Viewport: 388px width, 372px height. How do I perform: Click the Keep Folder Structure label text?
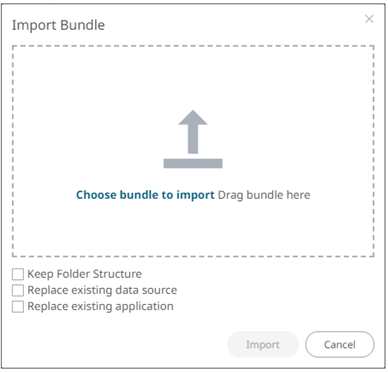coord(85,274)
